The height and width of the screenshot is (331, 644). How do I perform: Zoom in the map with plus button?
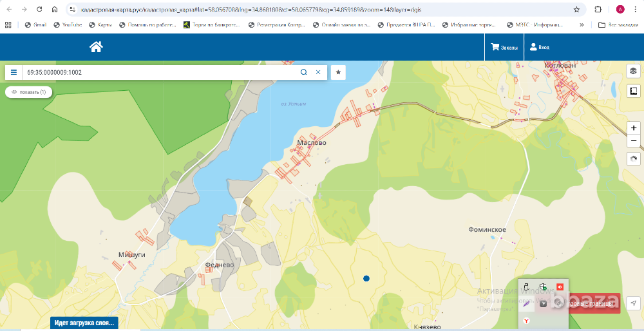[x=633, y=128]
